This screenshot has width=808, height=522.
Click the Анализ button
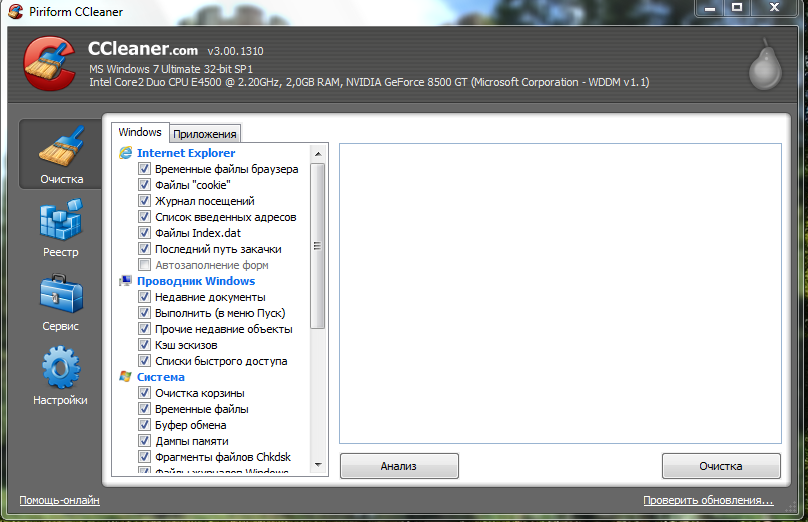coord(399,466)
